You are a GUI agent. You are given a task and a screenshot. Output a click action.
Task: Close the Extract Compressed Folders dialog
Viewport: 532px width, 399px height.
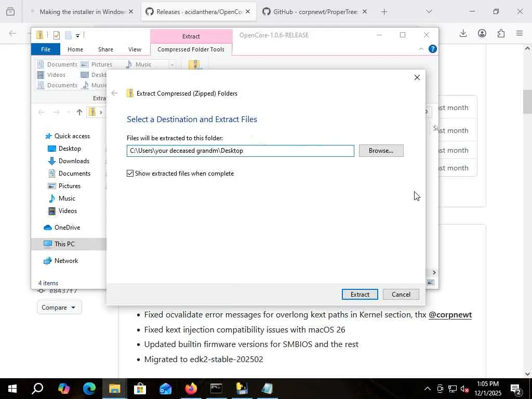pyautogui.click(x=417, y=77)
